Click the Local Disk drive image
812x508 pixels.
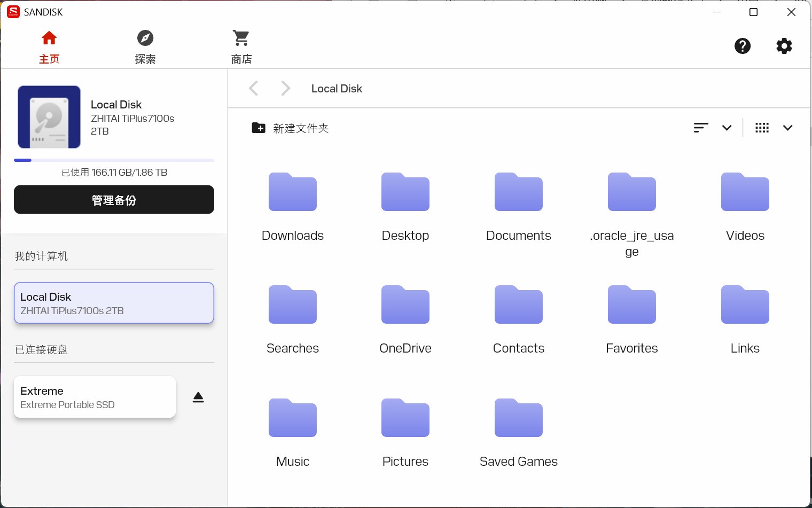point(49,117)
